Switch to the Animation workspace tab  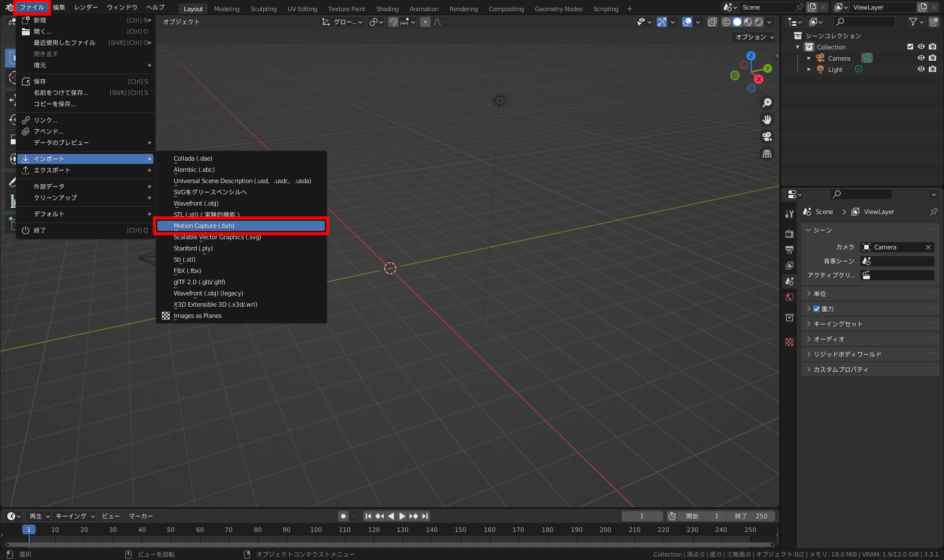point(424,8)
